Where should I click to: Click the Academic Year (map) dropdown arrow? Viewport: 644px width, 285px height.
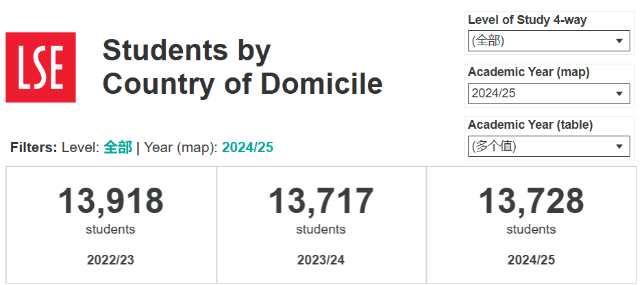(619, 94)
